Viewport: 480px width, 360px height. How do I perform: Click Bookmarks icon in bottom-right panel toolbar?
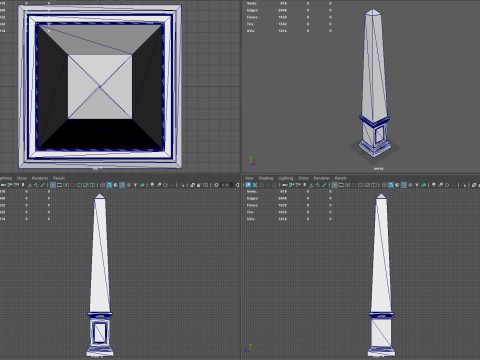point(304,185)
